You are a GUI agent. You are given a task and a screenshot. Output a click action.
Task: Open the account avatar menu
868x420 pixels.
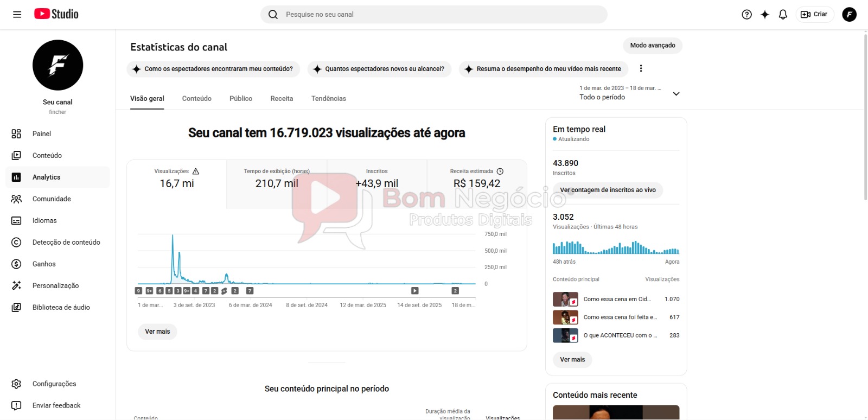pyautogui.click(x=850, y=15)
